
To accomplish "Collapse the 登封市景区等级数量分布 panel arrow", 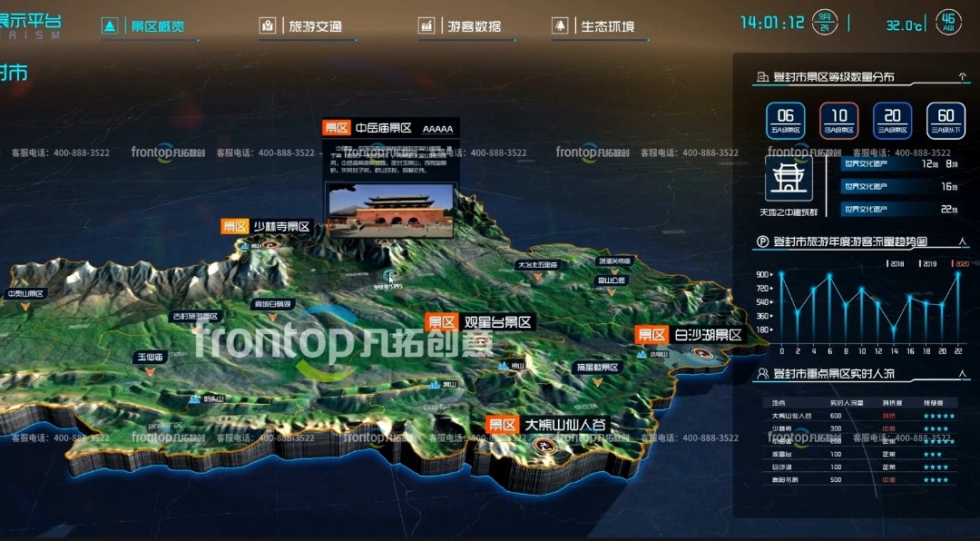I will (x=961, y=78).
